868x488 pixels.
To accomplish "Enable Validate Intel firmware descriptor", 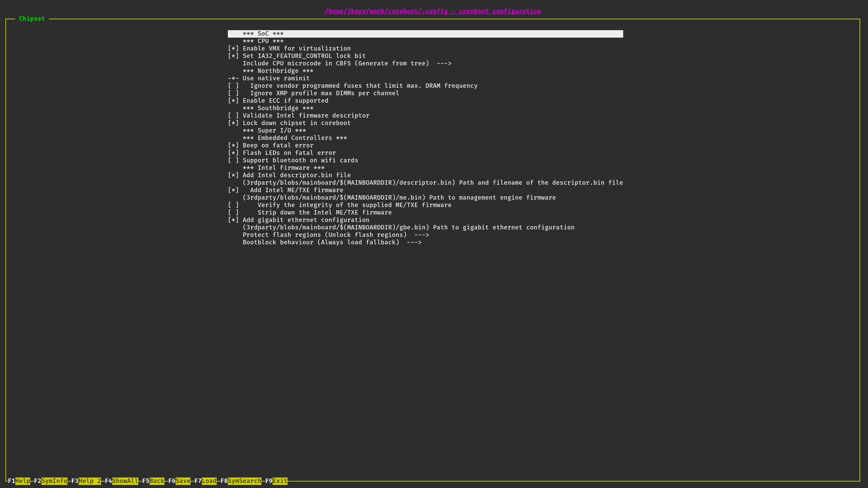I will (233, 116).
